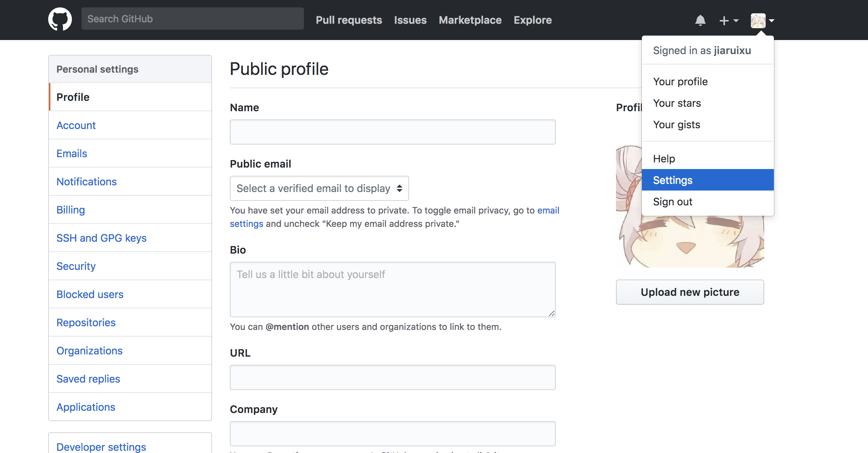Click the 'Public profile' page heading
868x453 pixels.
279,69
